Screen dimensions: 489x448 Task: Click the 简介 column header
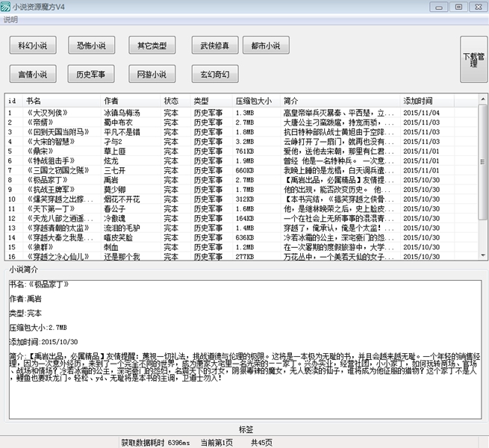point(340,101)
